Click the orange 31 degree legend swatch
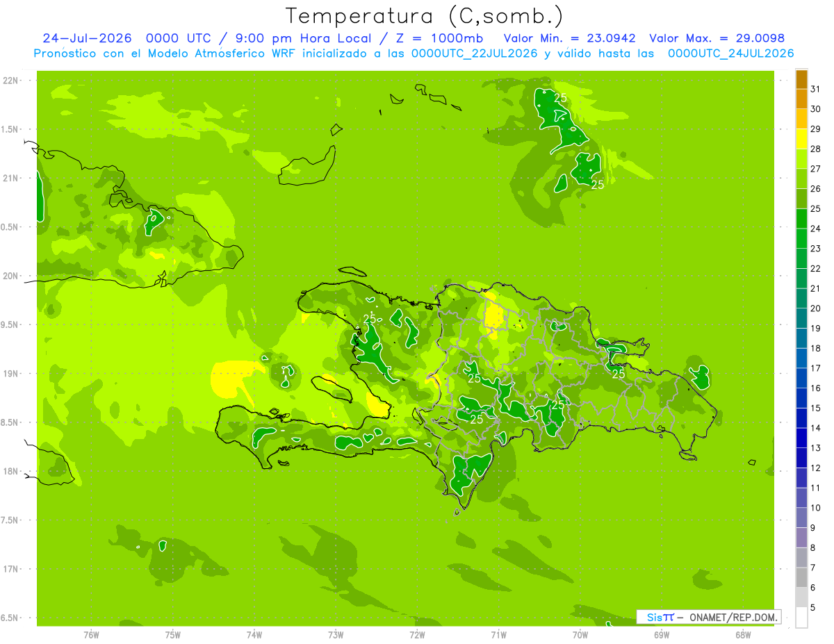The image size is (834, 644). [801, 80]
